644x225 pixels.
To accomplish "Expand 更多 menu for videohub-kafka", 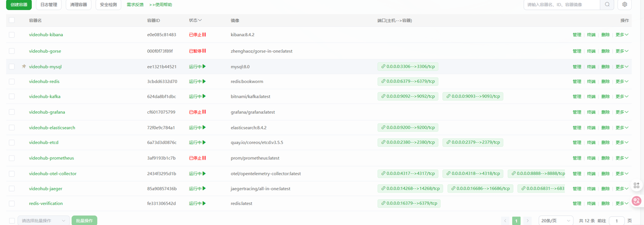I will point(622,96).
